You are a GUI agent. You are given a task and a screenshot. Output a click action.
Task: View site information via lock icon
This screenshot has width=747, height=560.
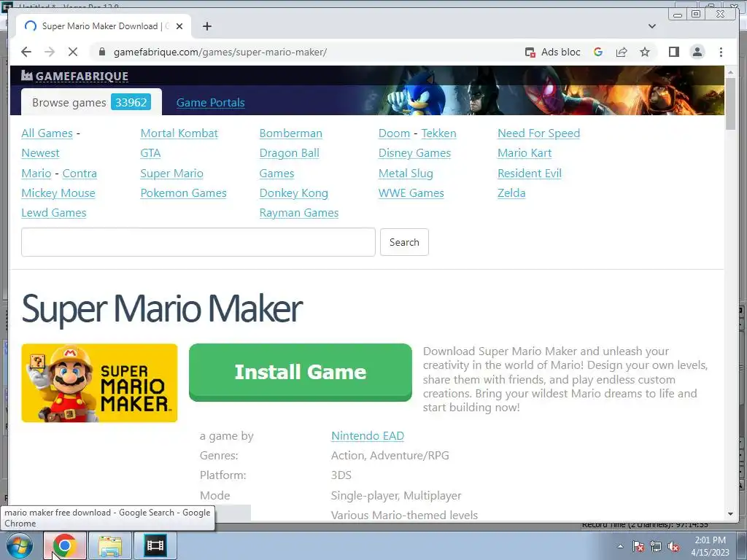(x=101, y=52)
